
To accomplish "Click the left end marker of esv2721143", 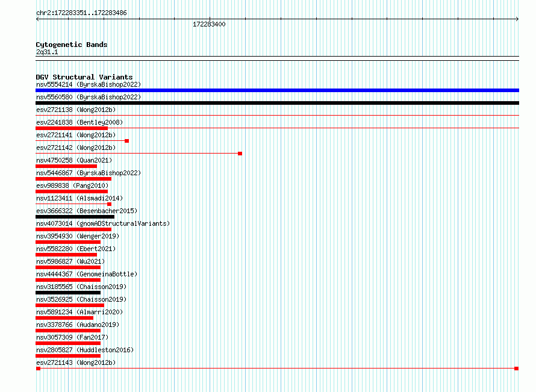I will [39, 369].
